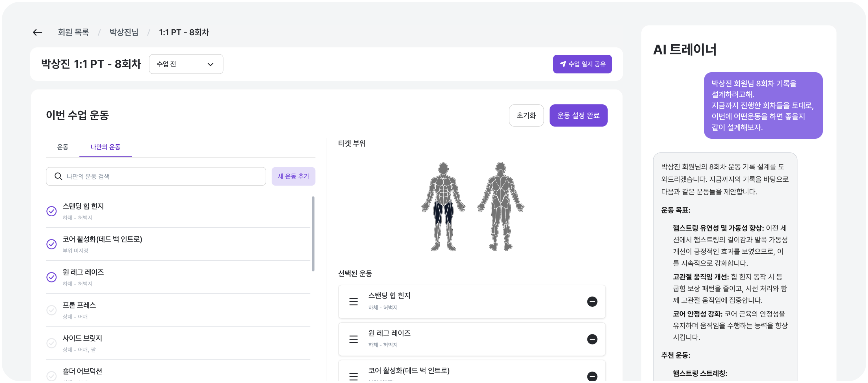Click 추천 운동: heading in AI reply
868x383 pixels.
(676, 355)
